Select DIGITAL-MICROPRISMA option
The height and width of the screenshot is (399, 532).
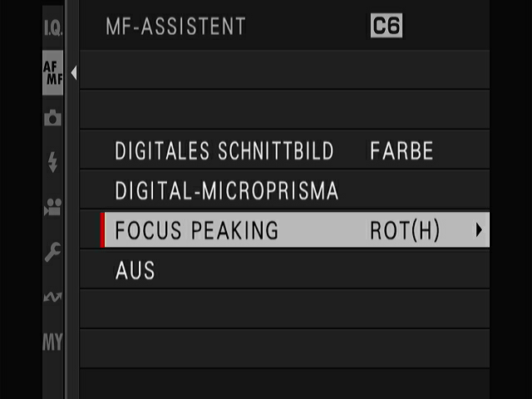point(227,191)
